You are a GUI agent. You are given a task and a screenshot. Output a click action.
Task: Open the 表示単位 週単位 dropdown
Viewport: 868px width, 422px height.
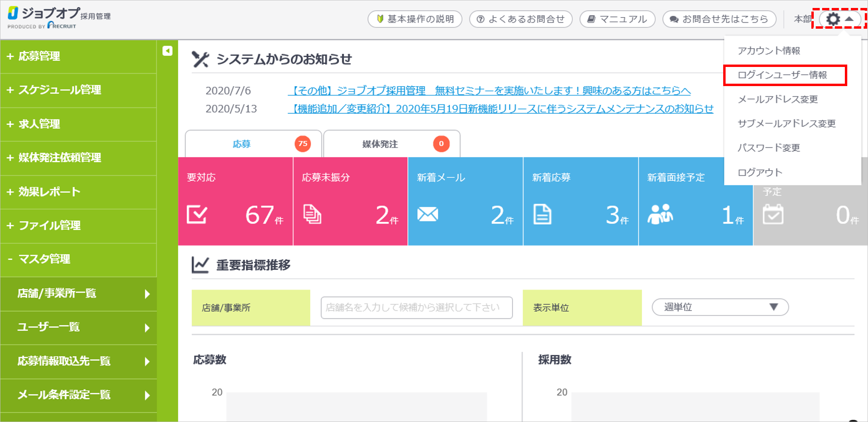[x=720, y=307]
